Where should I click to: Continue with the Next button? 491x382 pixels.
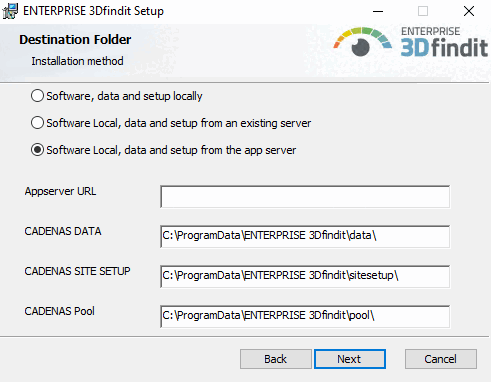click(350, 359)
